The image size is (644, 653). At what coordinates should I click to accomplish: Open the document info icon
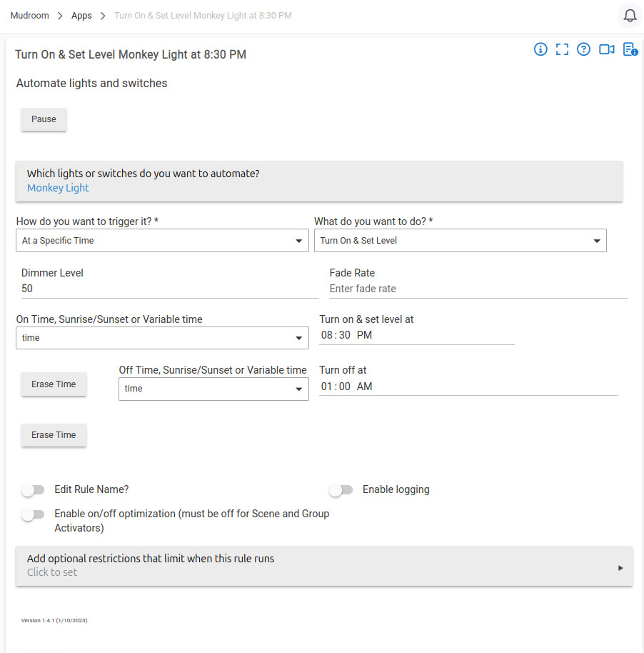(630, 49)
